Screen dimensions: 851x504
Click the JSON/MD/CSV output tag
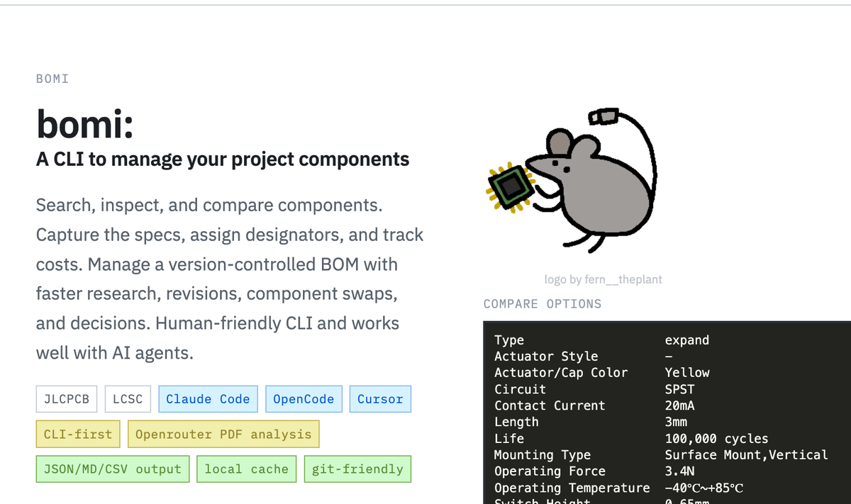(113, 469)
